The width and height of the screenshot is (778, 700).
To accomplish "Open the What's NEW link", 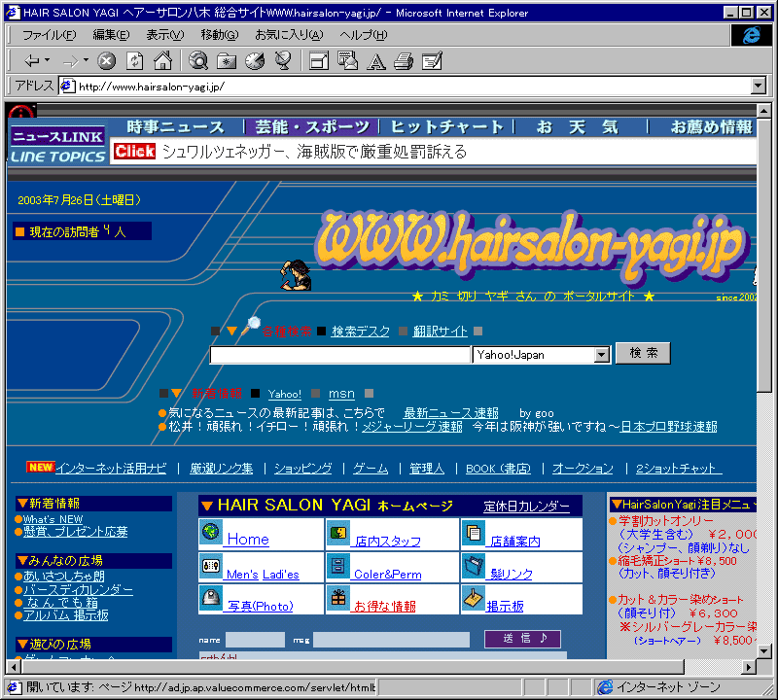I will tap(53, 519).
